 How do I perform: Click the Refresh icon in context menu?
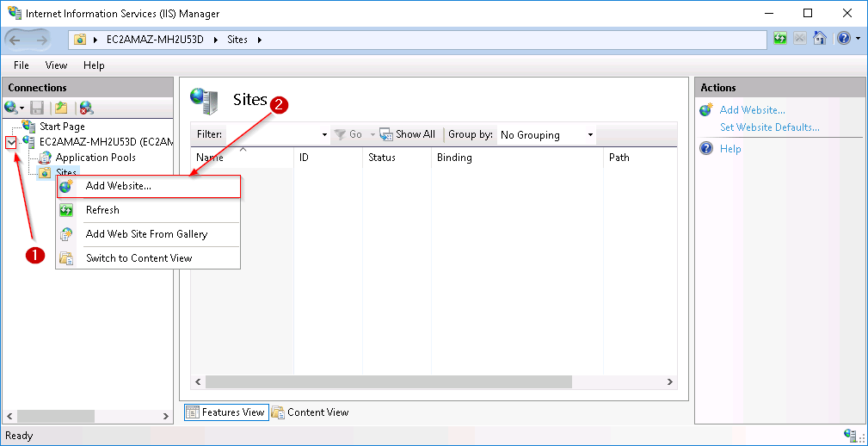point(66,210)
